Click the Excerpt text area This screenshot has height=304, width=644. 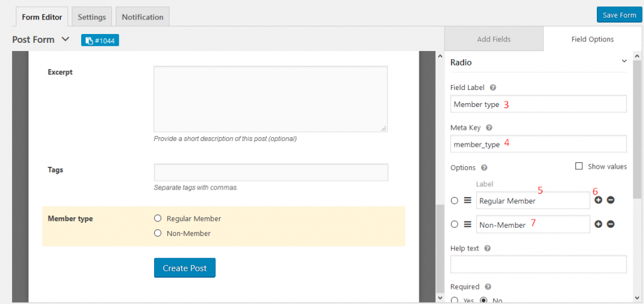270,99
